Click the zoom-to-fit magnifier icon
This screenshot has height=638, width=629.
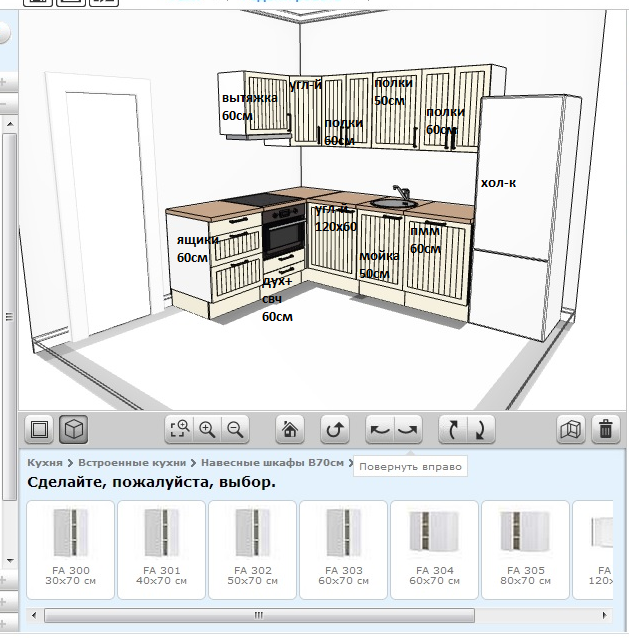click(179, 429)
